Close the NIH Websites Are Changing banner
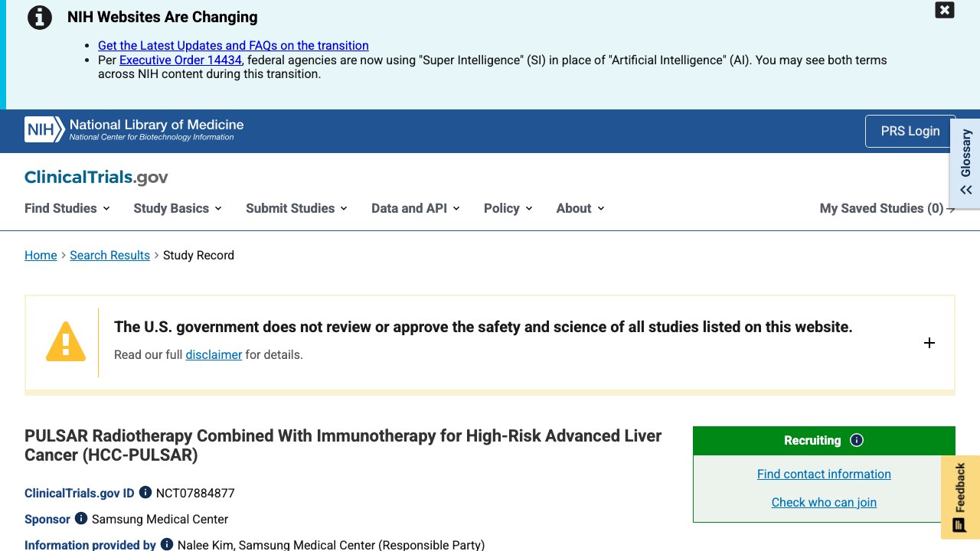980x551 pixels. click(945, 10)
